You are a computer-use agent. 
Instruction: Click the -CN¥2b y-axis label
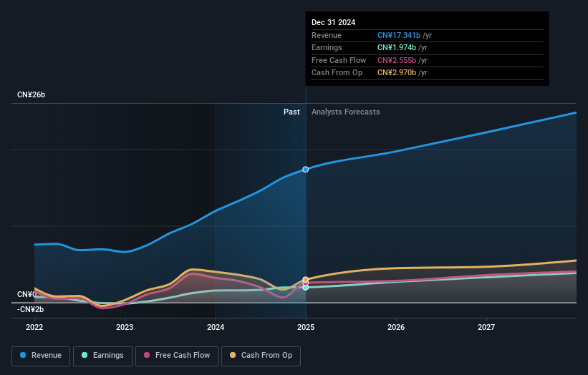30,309
